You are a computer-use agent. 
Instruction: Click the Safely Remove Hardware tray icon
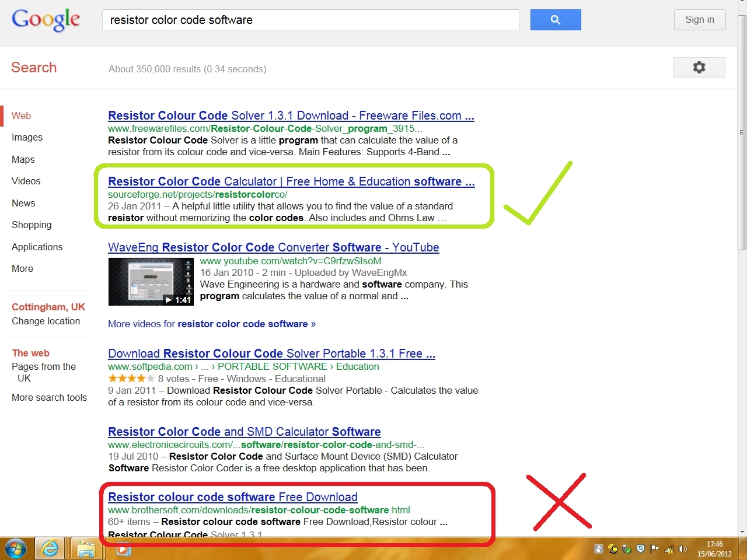pos(627,549)
